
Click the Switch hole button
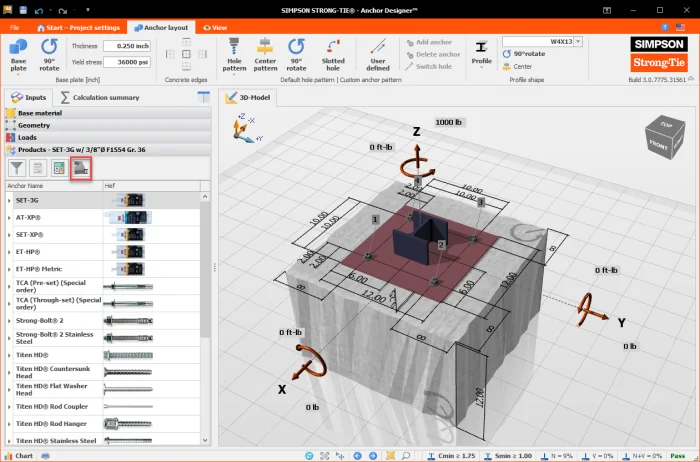(x=429, y=67)
